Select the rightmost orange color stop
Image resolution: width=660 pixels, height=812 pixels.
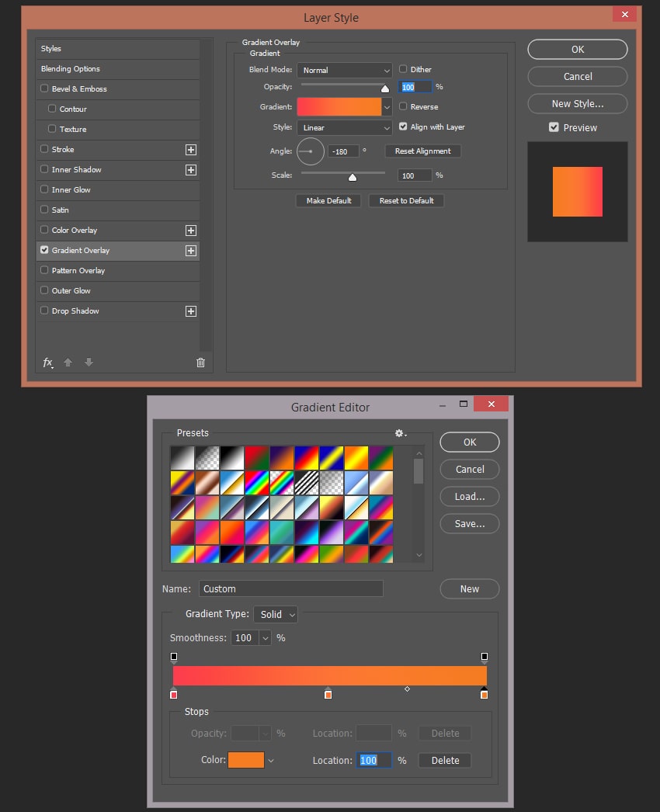click(484, 694)
